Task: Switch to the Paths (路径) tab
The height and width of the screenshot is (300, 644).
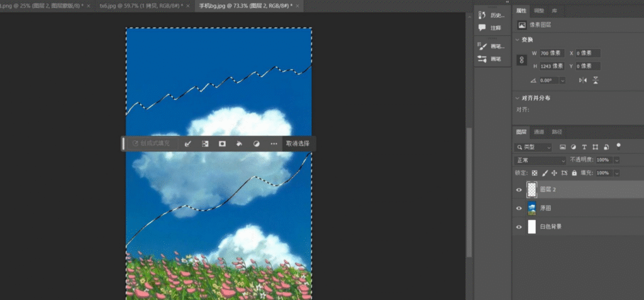Action: point(557,132)
